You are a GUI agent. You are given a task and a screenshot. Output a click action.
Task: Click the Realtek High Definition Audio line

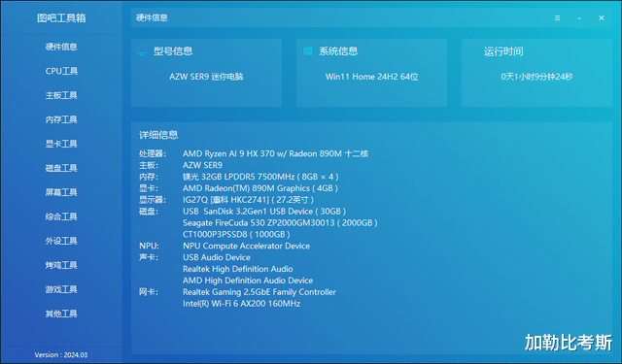tap(237, 269)
